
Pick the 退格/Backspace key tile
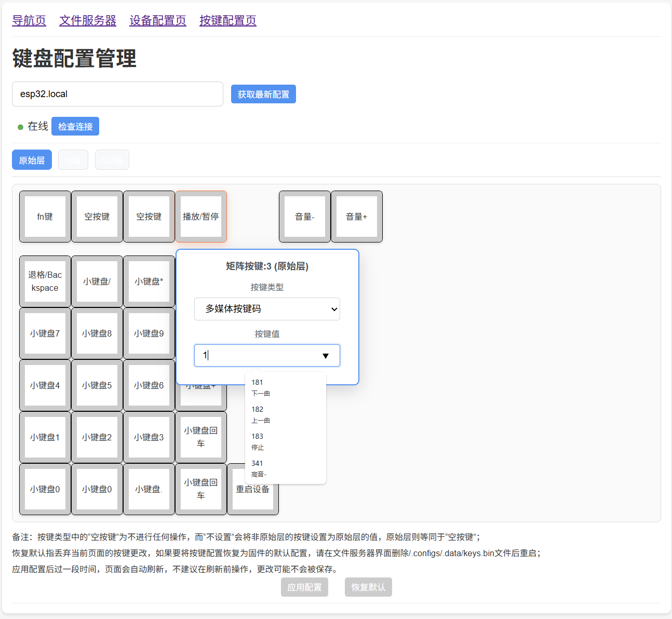coord(45,281)
